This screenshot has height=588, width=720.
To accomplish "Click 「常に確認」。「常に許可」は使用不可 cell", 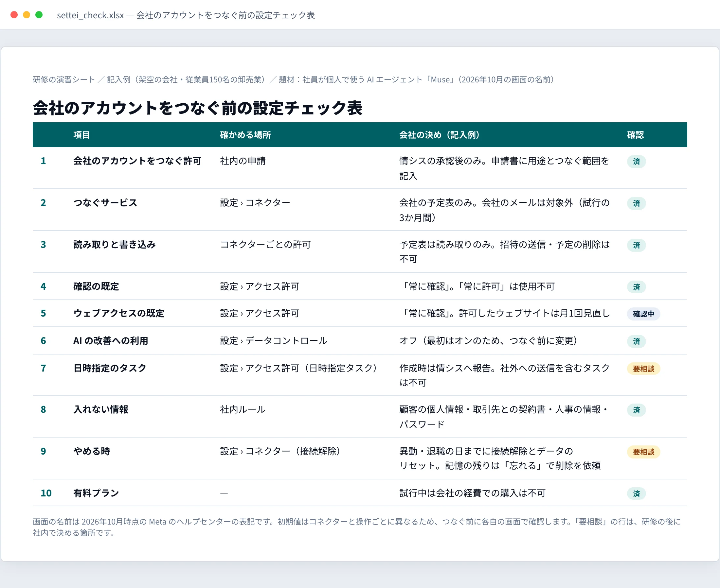I will 477,286.
